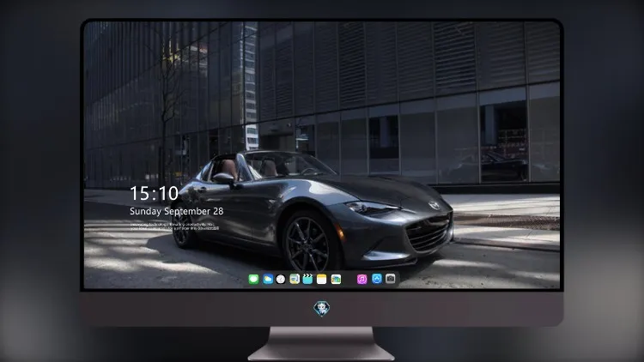Open the yellow Notes app in dock
The width and height of the screenshot is (644, 362).
[322, 279]
